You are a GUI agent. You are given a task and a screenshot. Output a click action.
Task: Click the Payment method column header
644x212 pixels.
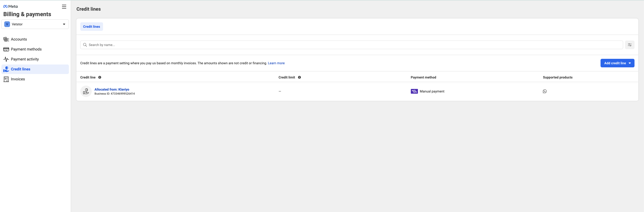point(423,77)
